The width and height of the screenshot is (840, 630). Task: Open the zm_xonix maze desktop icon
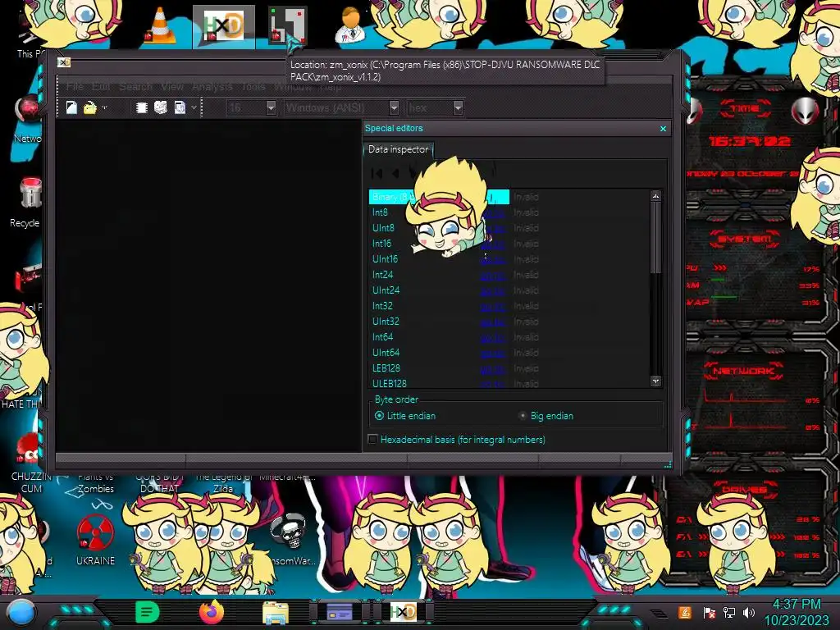(x=288, y=25)
